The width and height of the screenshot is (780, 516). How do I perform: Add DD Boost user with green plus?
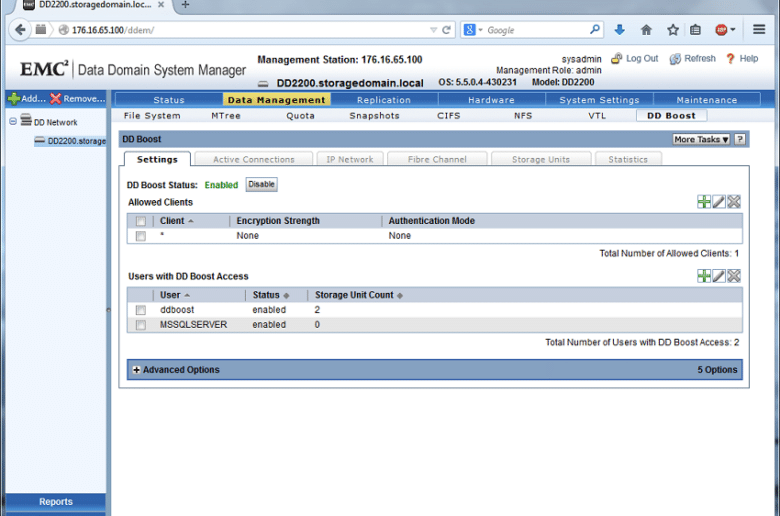pyautogui.click(x=704, y=276)
